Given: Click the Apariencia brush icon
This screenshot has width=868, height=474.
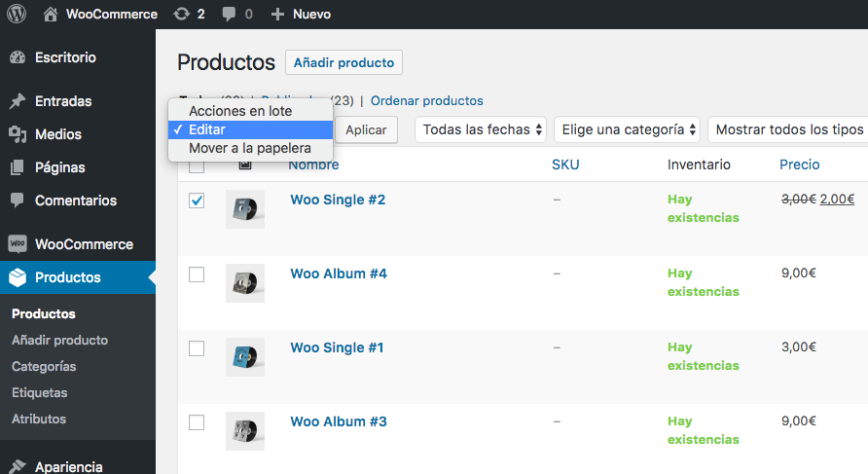Looking at the screenshot, I should (18, 467).
